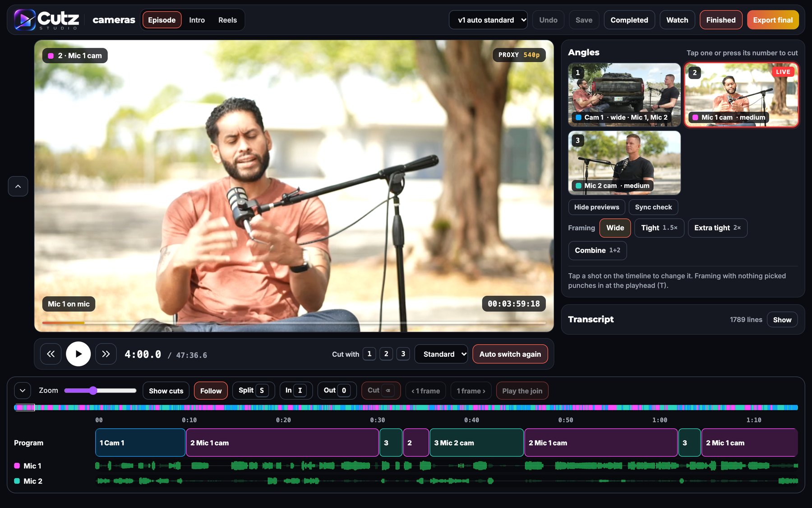
Task: Select Tight 1.5× framing
Action: tap(659, 228)
